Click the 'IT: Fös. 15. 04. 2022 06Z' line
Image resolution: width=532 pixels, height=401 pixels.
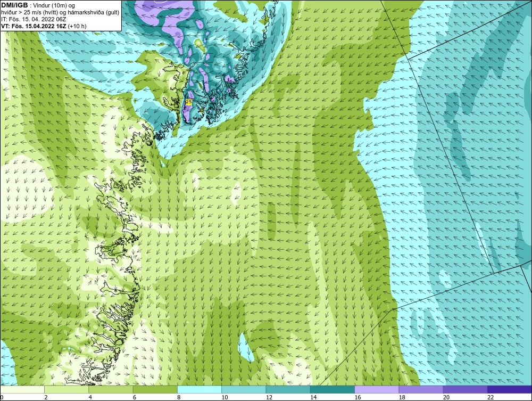click(34, 19)
